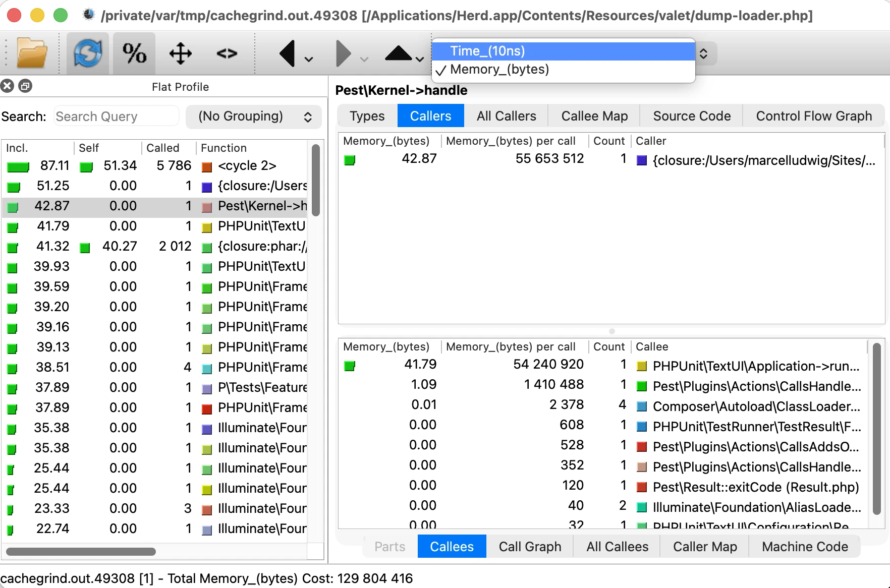890x588 pixels.
Task: Sort callees by the Callee column header
Action: [x=749, y=347]
